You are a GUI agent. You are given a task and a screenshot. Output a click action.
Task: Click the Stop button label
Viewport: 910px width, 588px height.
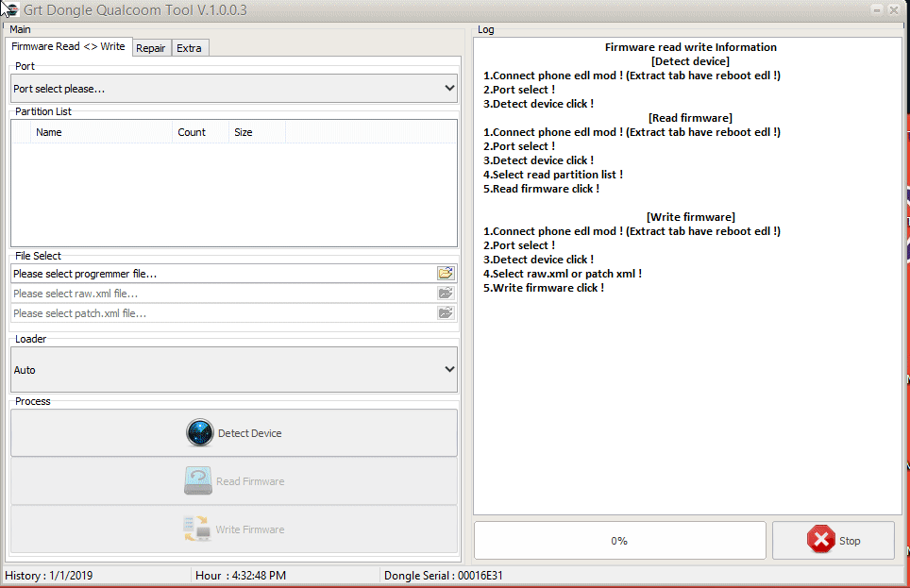[x=850, y=541]
